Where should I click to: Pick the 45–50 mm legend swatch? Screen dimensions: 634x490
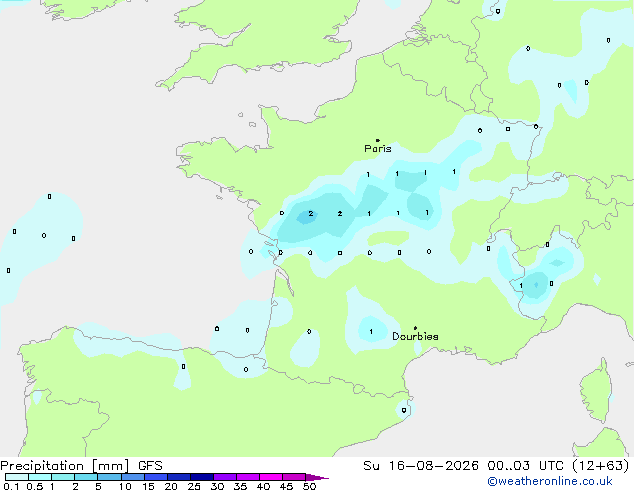[x=294, y=477]
